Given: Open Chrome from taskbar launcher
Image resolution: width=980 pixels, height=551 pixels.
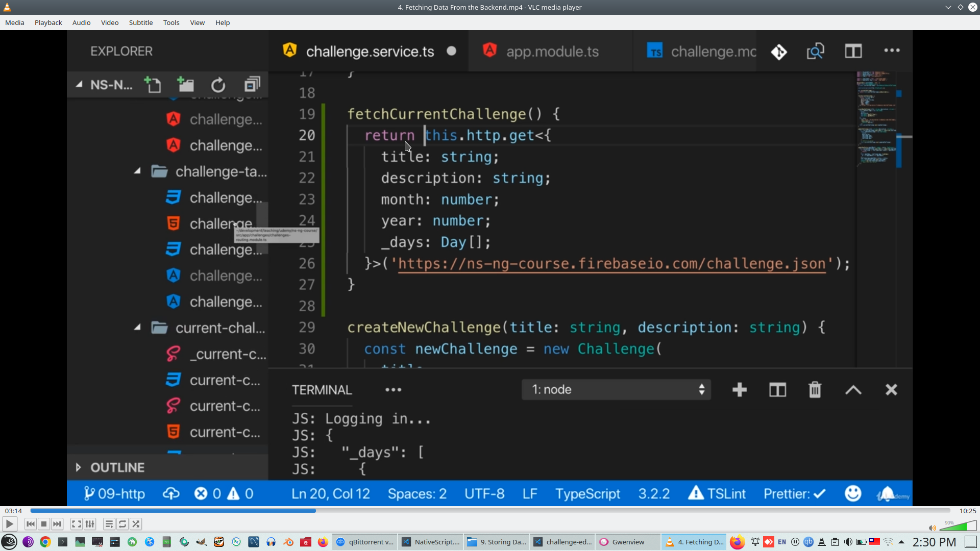Looking at the screenshot, I should coord(45,542).
